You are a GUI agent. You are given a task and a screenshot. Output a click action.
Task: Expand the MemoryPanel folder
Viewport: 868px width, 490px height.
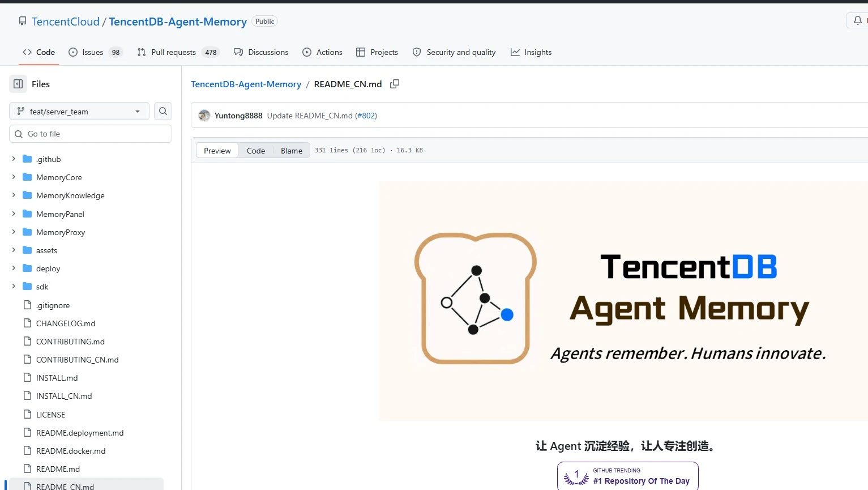pos(14,214)
